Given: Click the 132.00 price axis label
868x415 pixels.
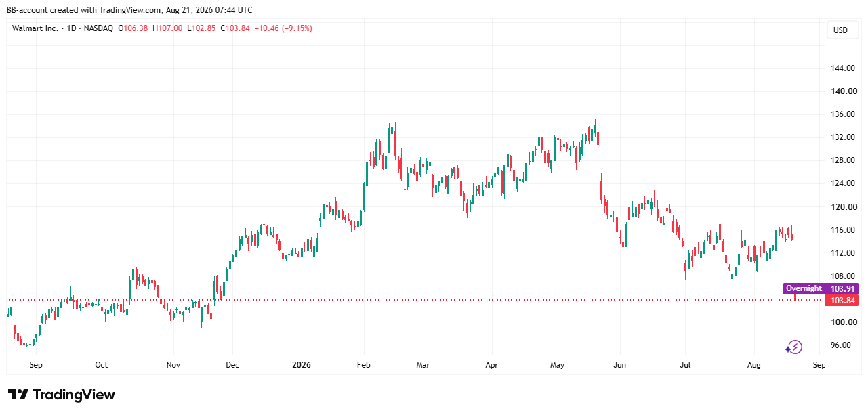Looking at the screenshot, I should click(842, 137).
